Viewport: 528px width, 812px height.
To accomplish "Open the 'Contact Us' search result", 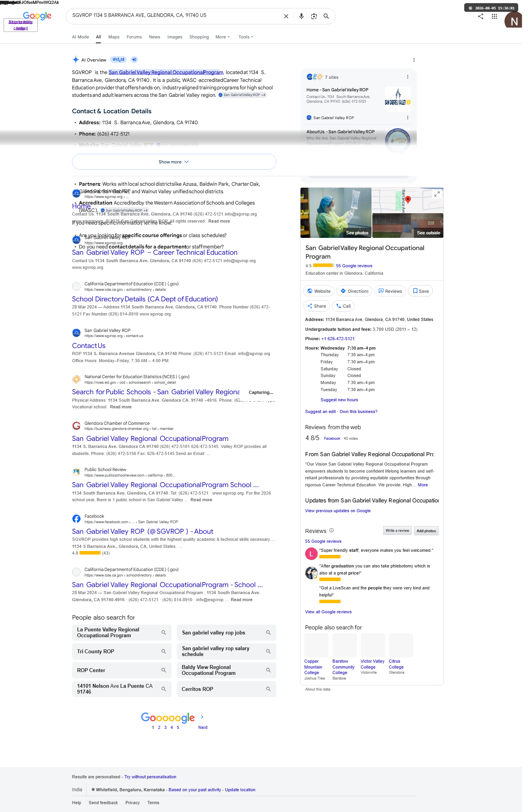I will pyautogui.click(x=89, y=346).
